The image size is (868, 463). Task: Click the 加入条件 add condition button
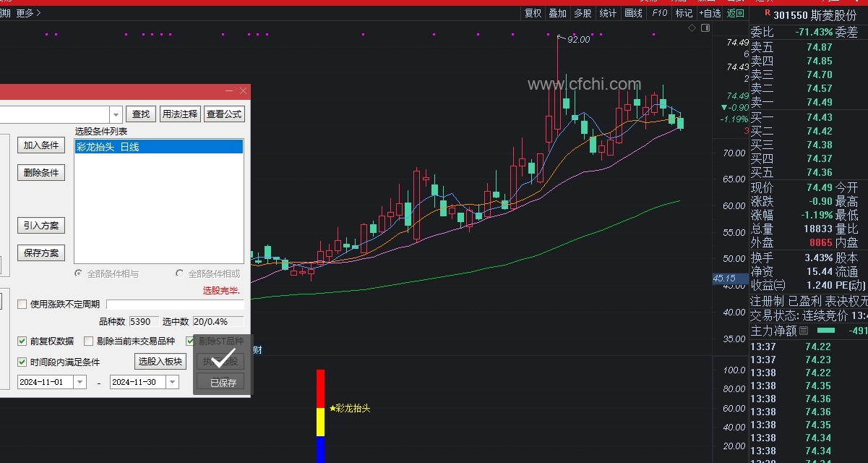(41, 145)
